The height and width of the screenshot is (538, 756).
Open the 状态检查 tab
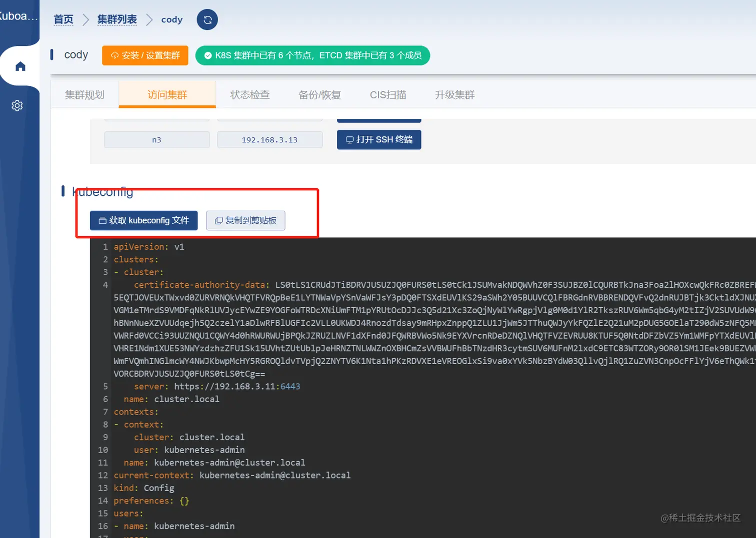tap(250, 95)
